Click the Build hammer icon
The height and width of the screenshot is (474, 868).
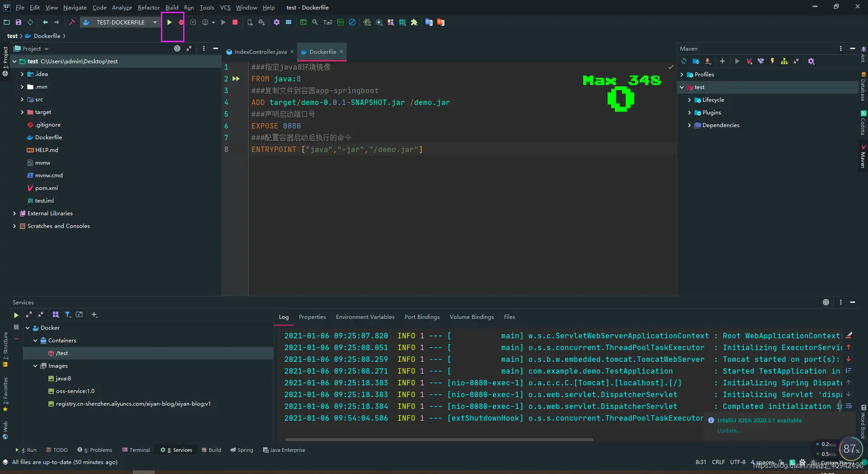pyautogui.click(x=71, y=22)
